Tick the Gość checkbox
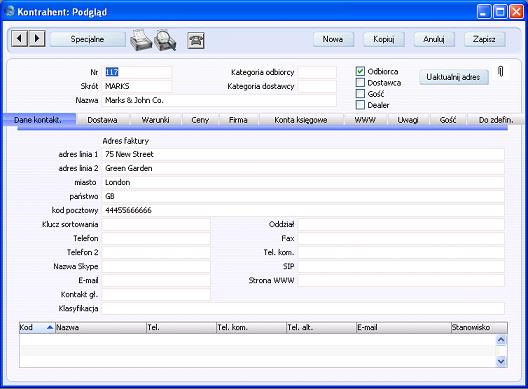 [360, 94]
